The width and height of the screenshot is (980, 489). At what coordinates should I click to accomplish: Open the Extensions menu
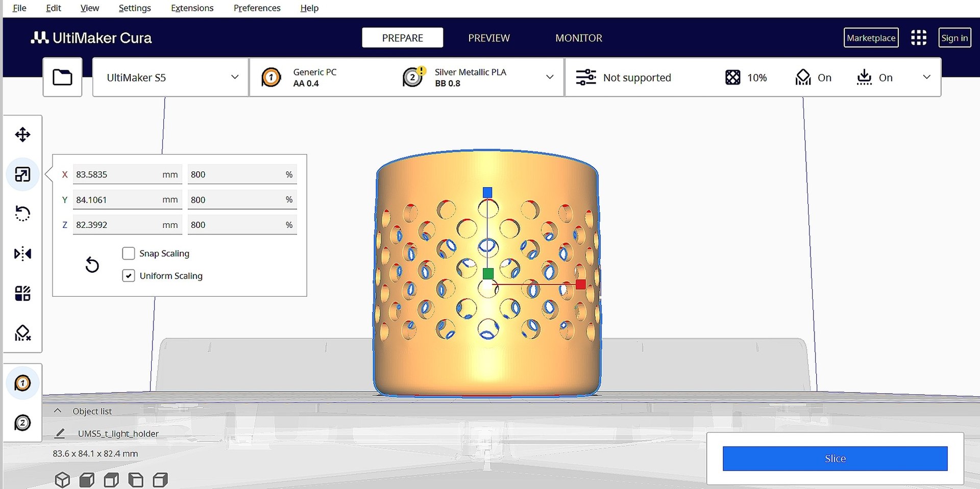coord(192,8)
